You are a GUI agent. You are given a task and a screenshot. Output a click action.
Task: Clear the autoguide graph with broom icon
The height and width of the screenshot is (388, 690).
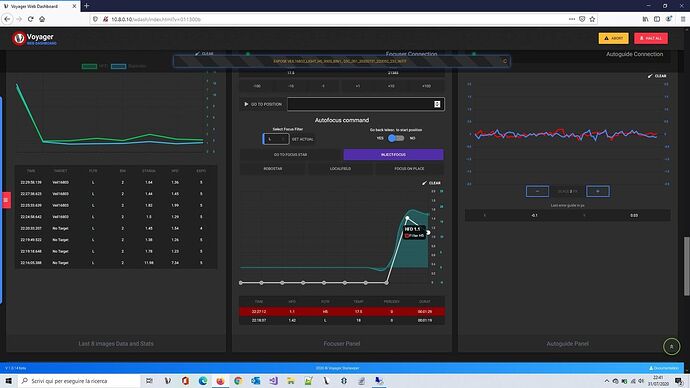[657, 76]
